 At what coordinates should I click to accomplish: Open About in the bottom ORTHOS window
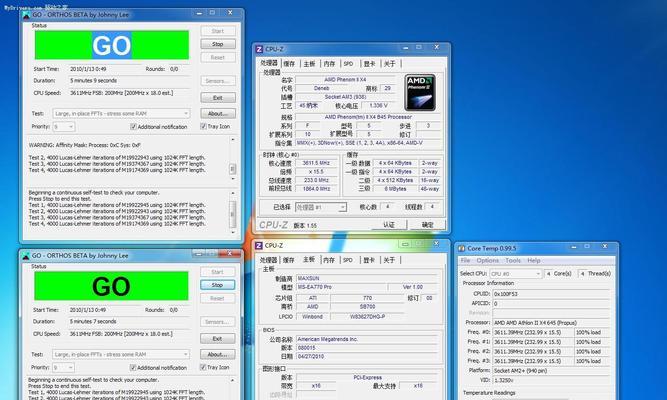click(x=217, y=354)
